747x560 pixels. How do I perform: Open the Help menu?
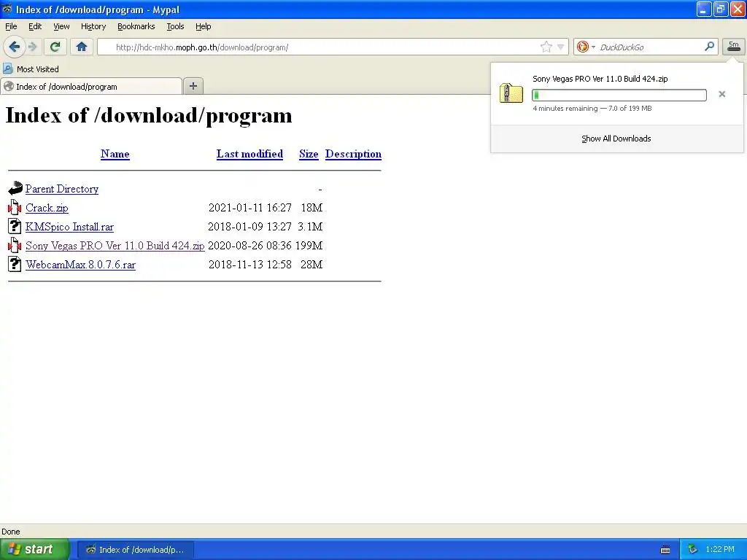point(203,26)
